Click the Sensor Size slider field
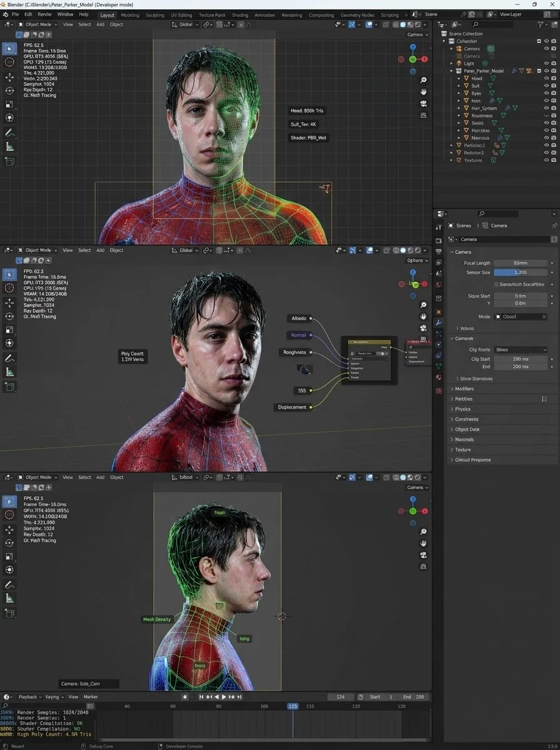The width and height of the screenshot is (560, 750). coord(520,272)
